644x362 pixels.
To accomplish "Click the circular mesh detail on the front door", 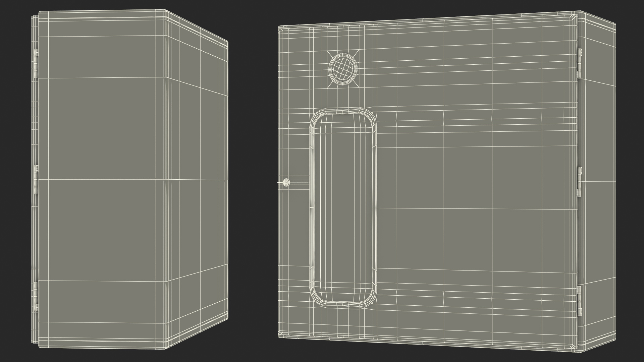I will [x=343, y=69].
